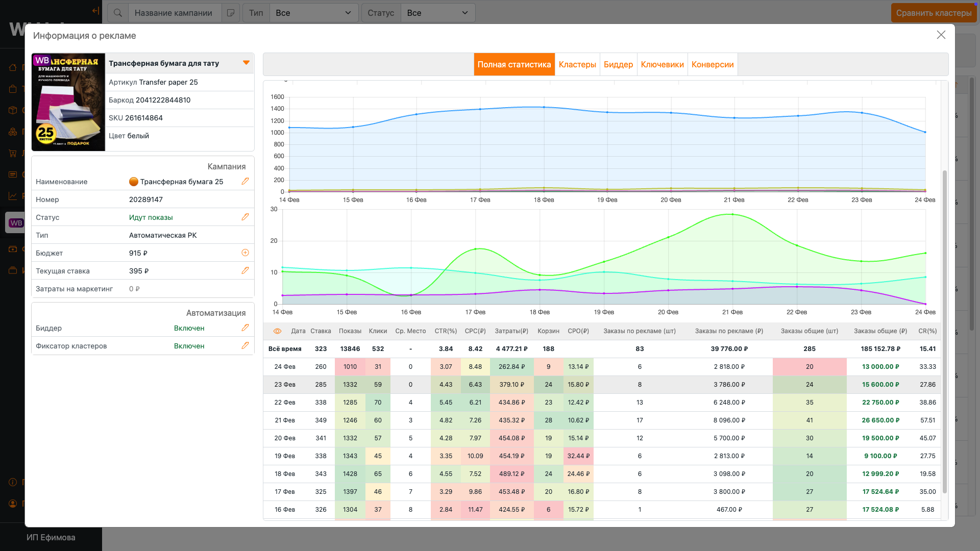Viewport: 980px width, 551px height.
Task: Click search magnifier icon in top bar
Action: 118,13
